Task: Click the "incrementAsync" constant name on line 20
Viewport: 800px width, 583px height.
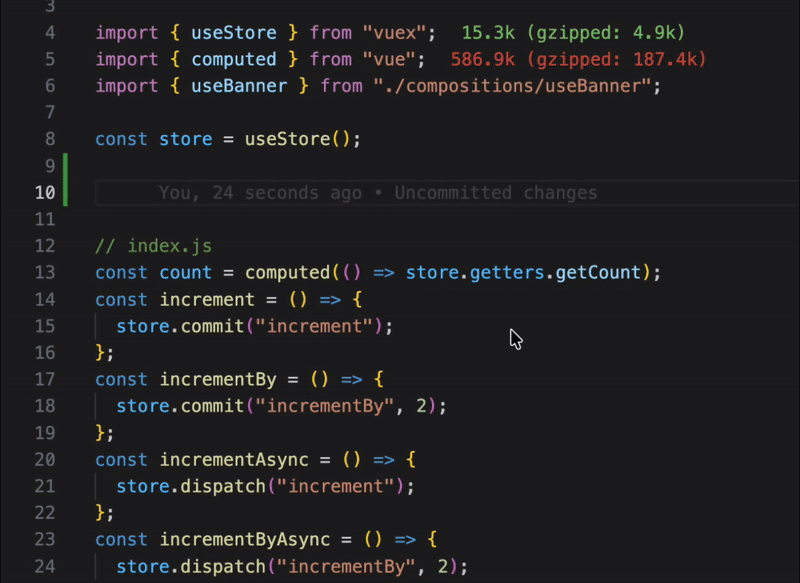Action: point(234,460)
